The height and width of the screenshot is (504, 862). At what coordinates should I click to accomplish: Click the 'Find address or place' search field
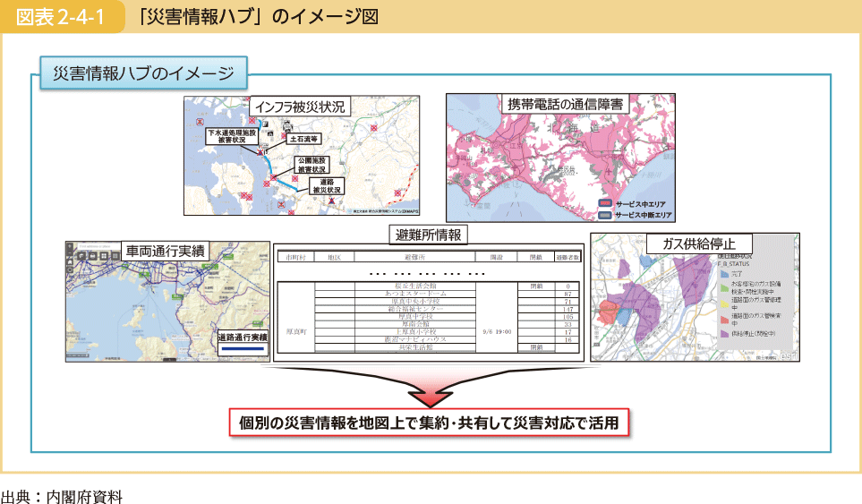[x=99, y=246]
